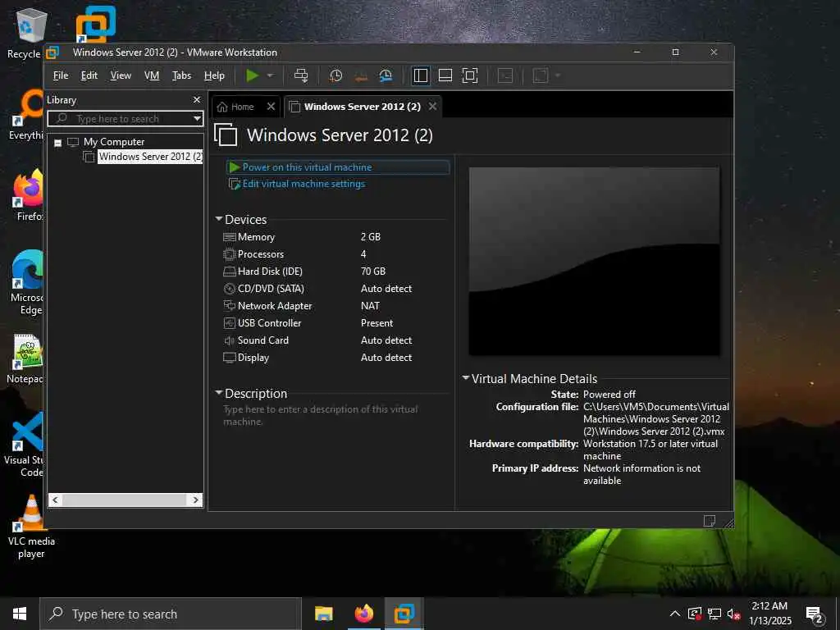Open the File menu
The width and height of the screenshot is (840, 630).
pos(61,75)
